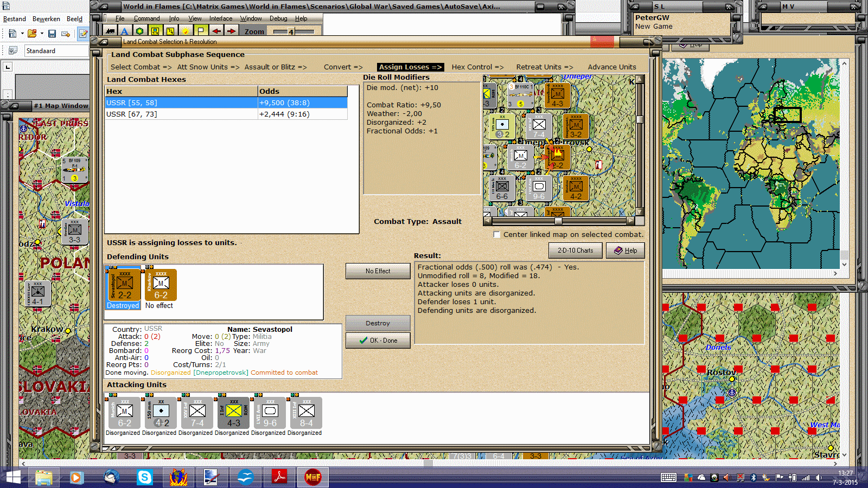Viewport: 868px width, 488px height.
Task: Click the white flag toolbar icon
Action: pyautogui.click(x=201, y=31)
